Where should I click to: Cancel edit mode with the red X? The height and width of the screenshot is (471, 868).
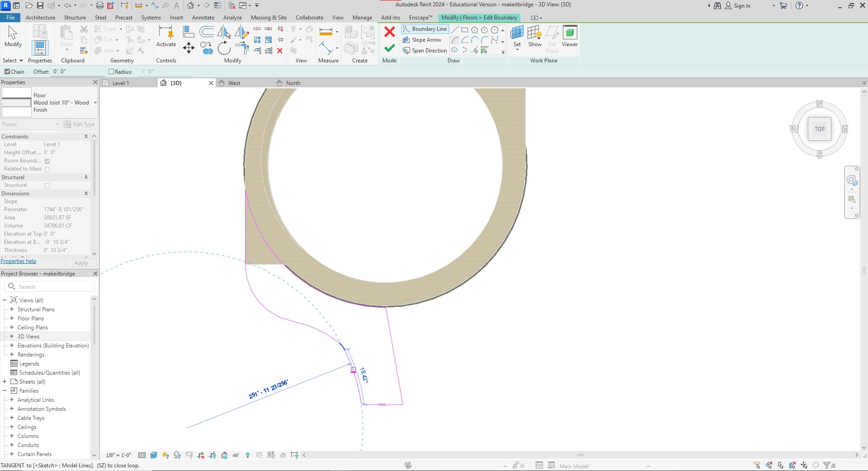tap(390, 32)
